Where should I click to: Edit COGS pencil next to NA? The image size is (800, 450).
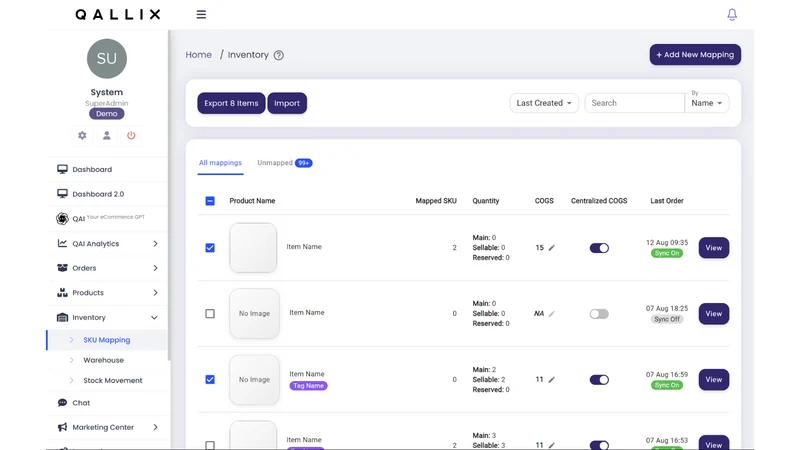pos(552,314)
